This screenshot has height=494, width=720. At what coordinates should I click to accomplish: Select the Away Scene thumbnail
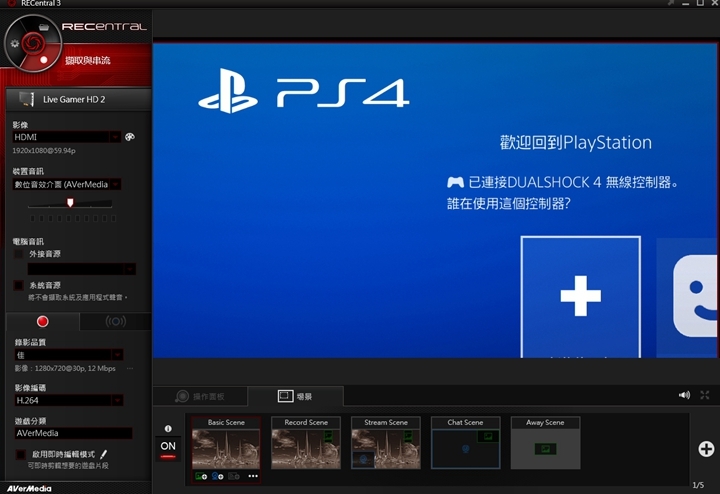[546, 443]
